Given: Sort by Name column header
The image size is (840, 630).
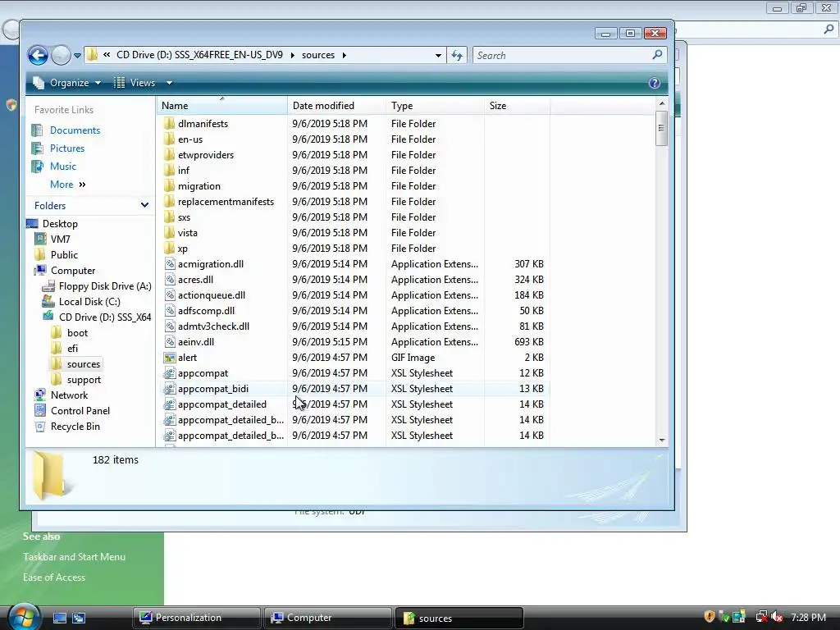Looking at the screenshot, I should [222, 106].
